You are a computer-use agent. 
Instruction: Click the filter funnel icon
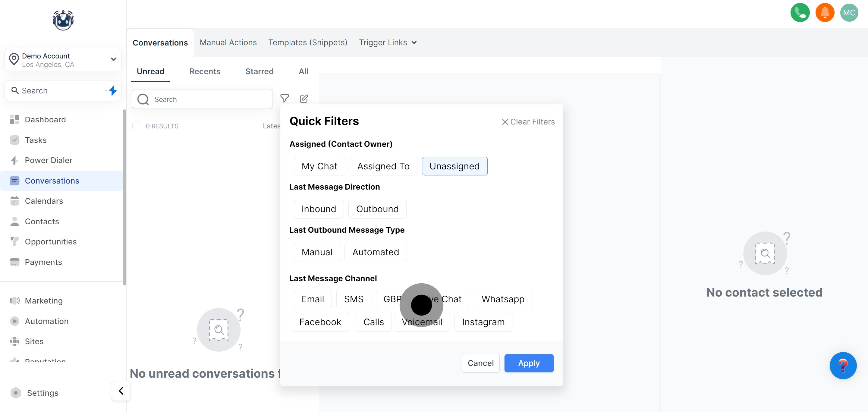[x=285, y=98]
